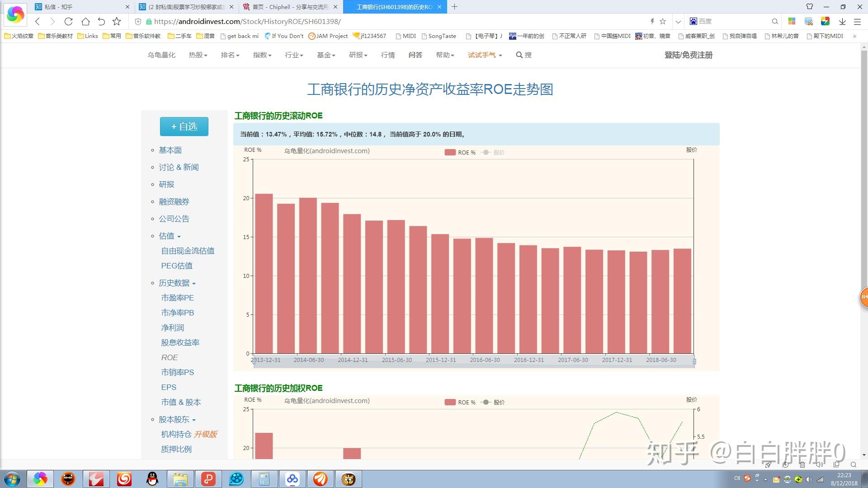
Task: Switch to Chiphell 首页 tab
Action: point(291,7)
